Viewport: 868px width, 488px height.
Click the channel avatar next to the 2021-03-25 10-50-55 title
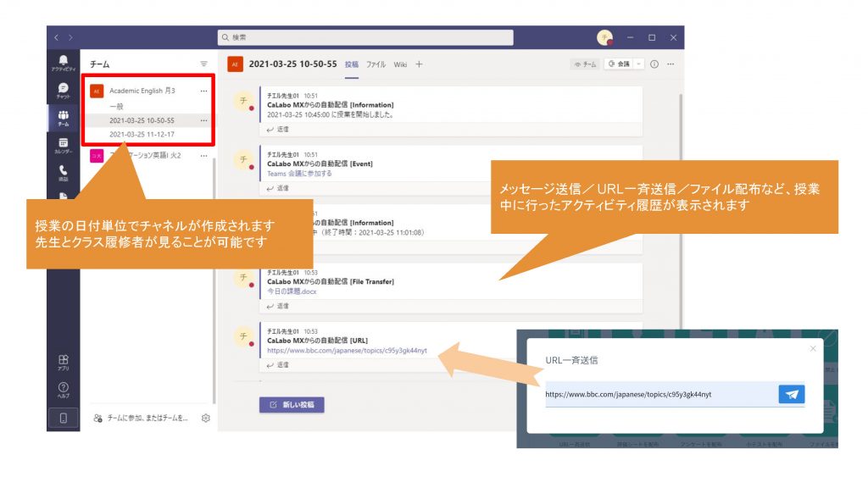click(x=236, y=64)
